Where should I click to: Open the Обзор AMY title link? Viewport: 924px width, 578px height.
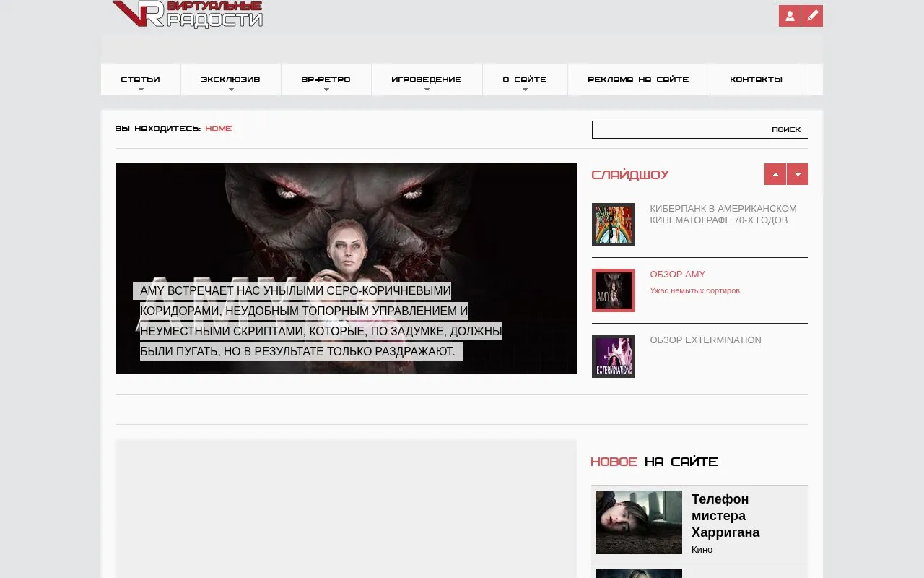(x=678, y=275)
